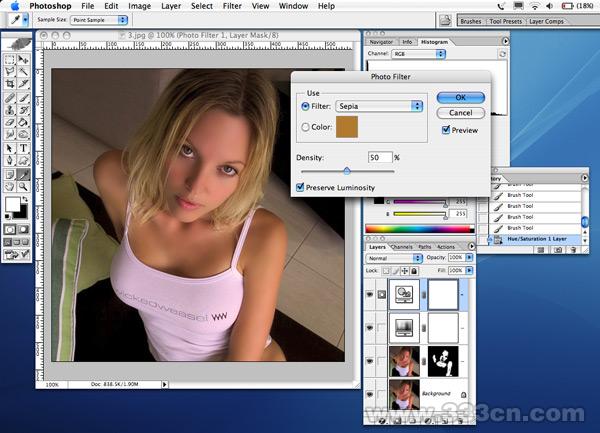Toggle the Preview checkbox
600x433 pixels.
click(x=446, y=130)
